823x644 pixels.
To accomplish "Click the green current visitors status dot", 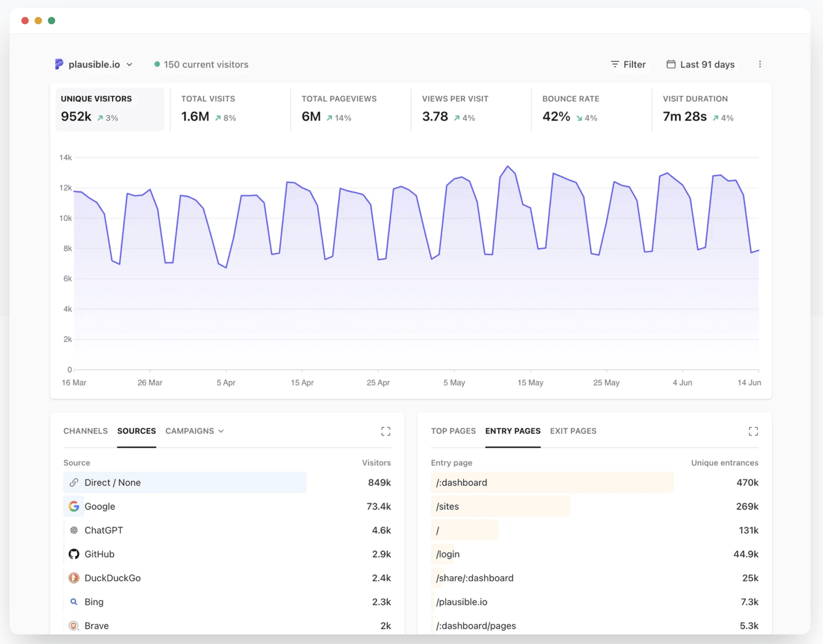I will click(157, 64).
